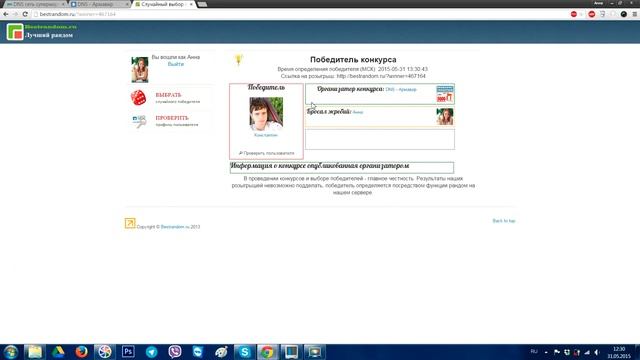Click the AdBlock stop-sign extension icon
Viewport: 640px width, 360px height.
[591, 14]
